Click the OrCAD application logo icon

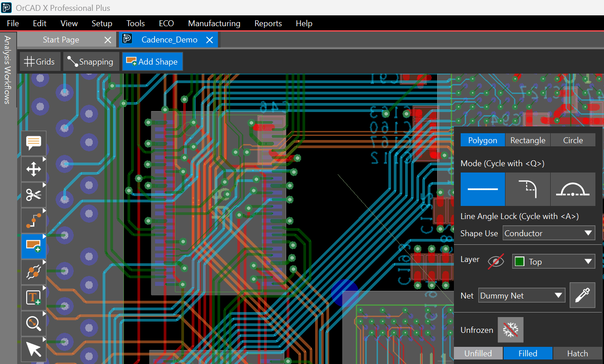click(x=6, y=8)
